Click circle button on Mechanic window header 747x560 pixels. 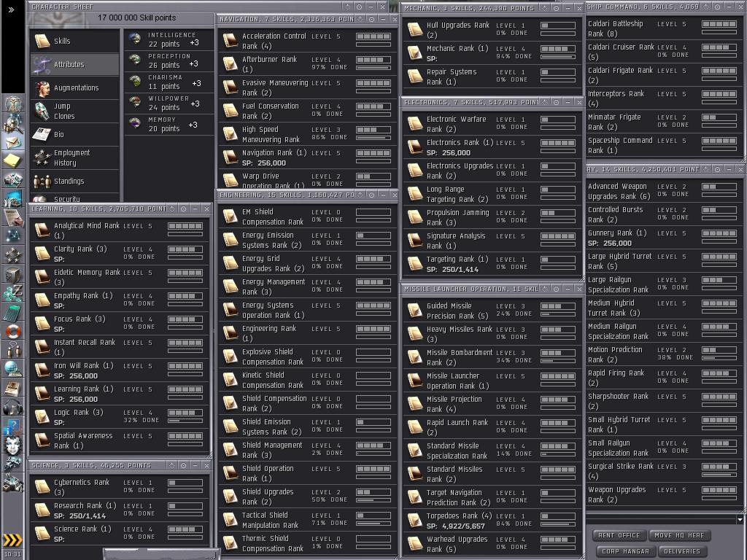556,7
